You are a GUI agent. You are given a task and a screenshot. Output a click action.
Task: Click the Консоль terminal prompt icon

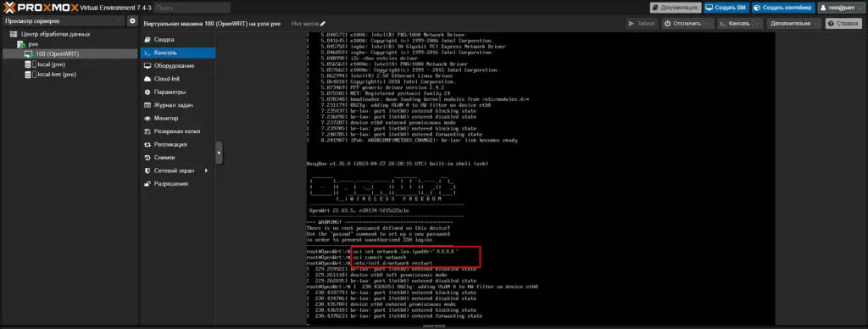[x=147, y=53]
